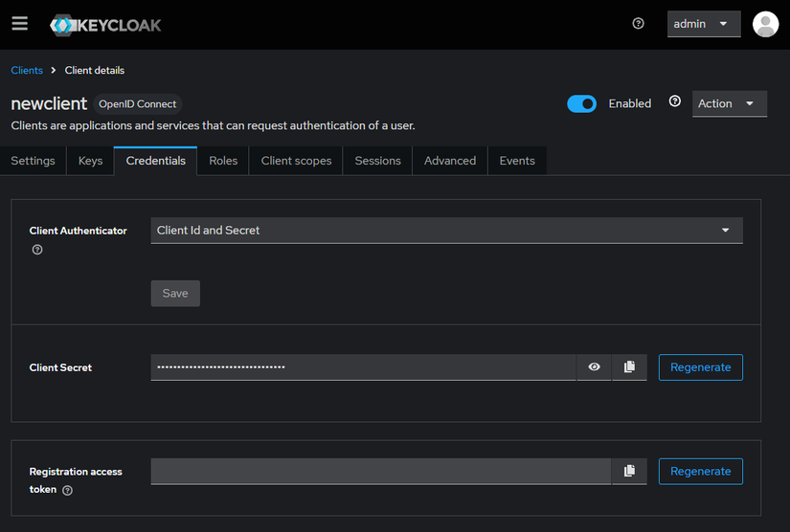Screen dimensions: 790x532
Task: Open the help icon in top bar
Action: tap(639, 24)
